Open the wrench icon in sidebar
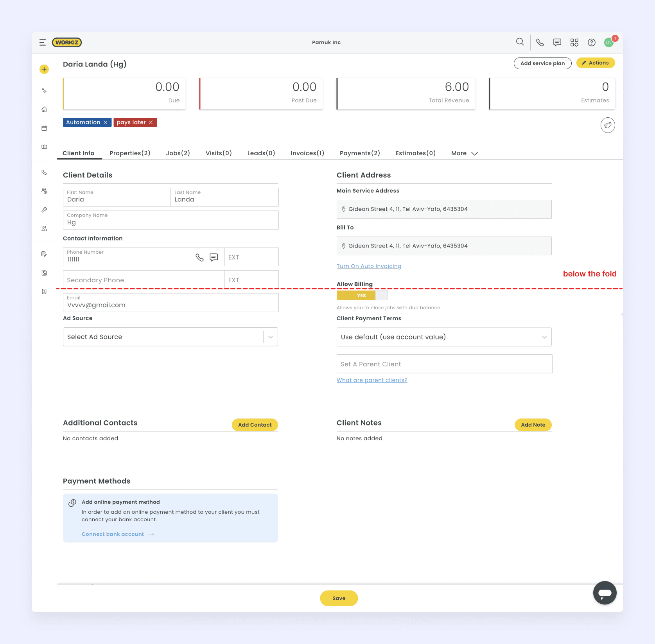The width and height of the screenshot is (655, 644). [44, 210]
